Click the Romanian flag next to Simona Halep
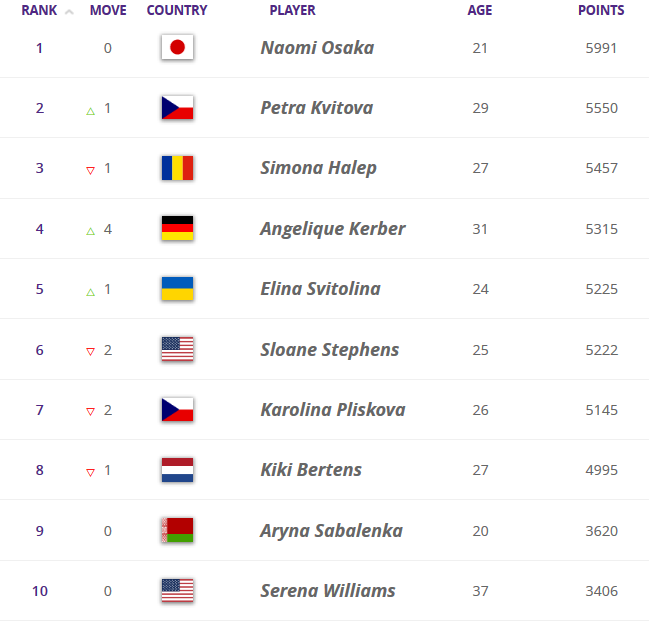Screen dimensions: 649x623 pyautogui.click(x=177, y=168)
